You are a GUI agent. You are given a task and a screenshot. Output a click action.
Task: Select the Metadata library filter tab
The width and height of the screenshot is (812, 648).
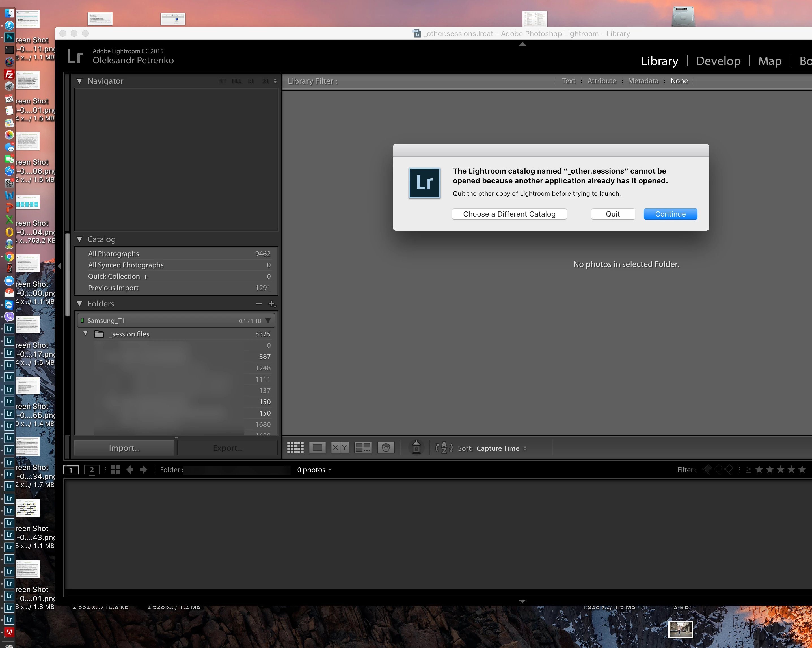coord(643,81)
